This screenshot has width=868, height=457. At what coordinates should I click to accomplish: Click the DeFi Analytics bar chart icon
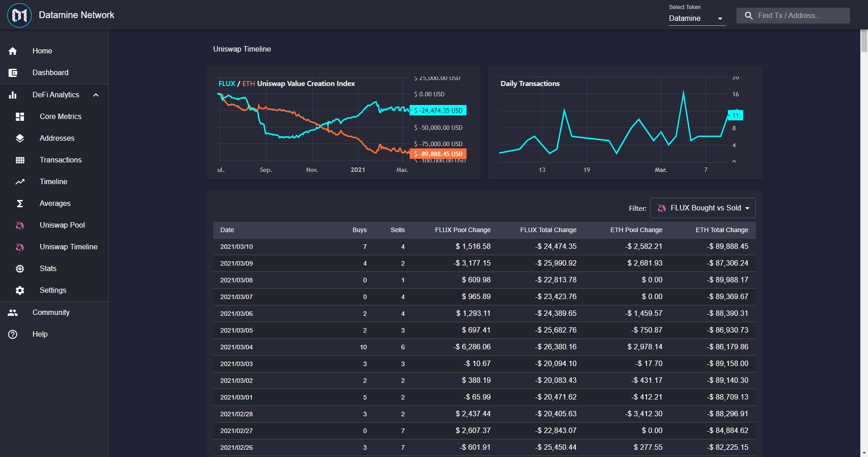(13, 95)
